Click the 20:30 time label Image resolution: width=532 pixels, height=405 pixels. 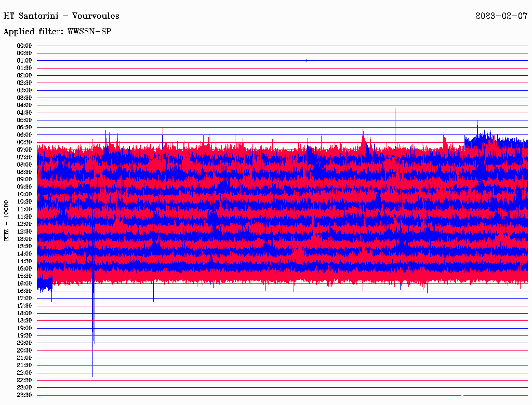coord(24,350)
